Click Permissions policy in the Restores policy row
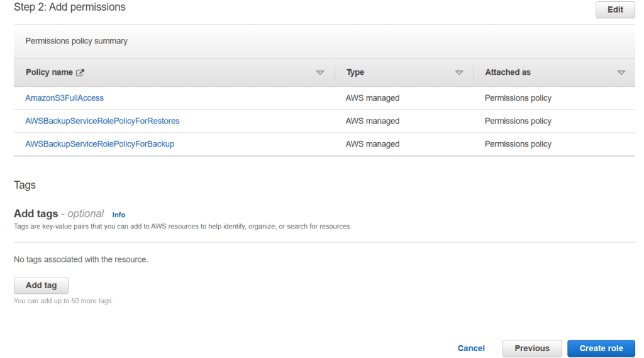The image size is (644, 358). [518, 121]
